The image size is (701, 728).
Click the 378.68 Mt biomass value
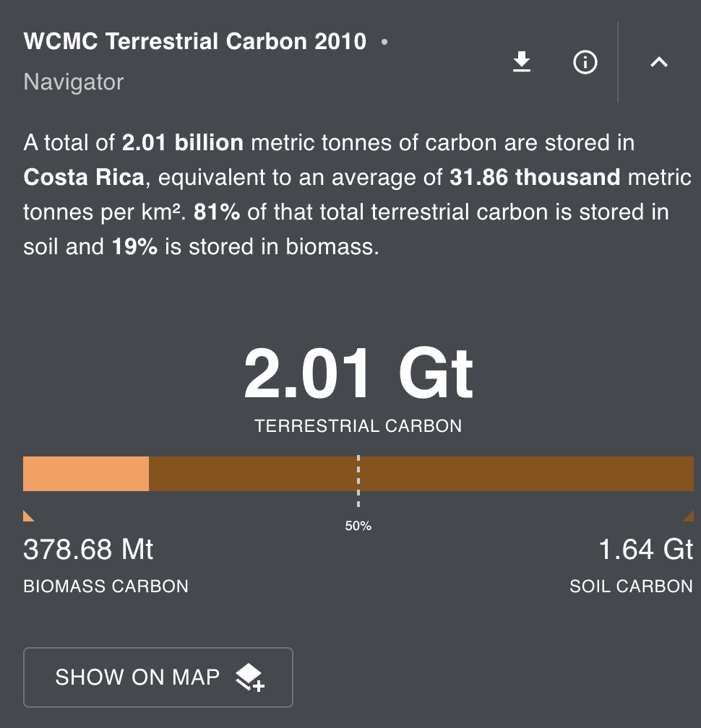pyautogui.click(x=88, y=550)
